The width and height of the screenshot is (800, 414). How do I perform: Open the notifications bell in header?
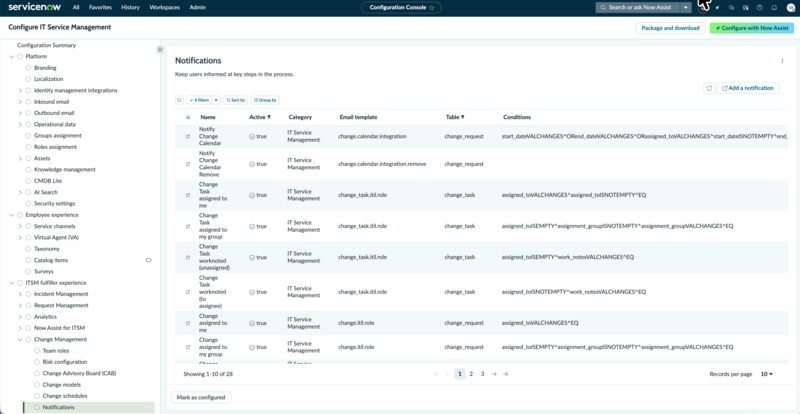tap(774, 8)
